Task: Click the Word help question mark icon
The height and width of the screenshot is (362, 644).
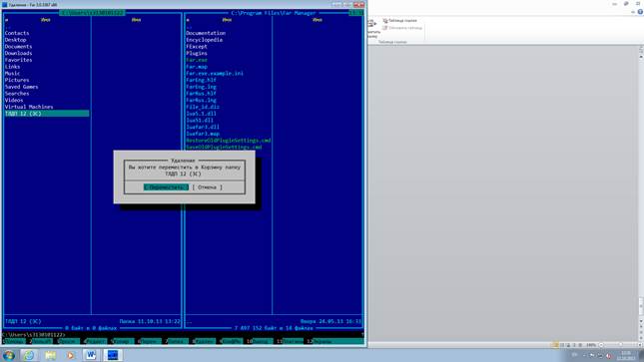Action: [x=640, y=12]
